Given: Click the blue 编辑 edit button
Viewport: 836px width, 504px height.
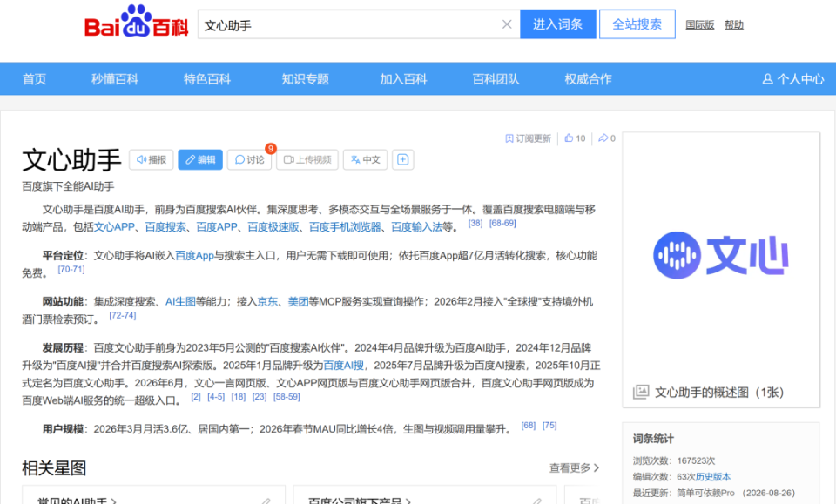Looking at the screenshot, I should click(x=200, y=160).
